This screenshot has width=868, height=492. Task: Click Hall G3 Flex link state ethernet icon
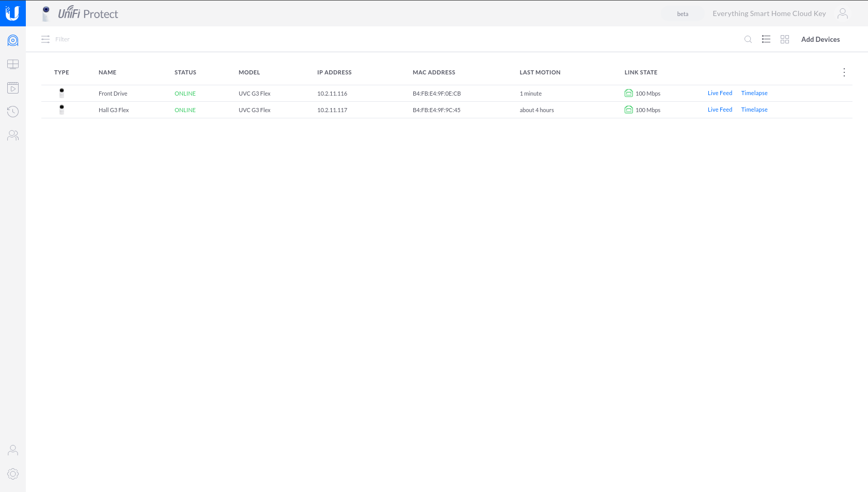click(x=629, y=110)
